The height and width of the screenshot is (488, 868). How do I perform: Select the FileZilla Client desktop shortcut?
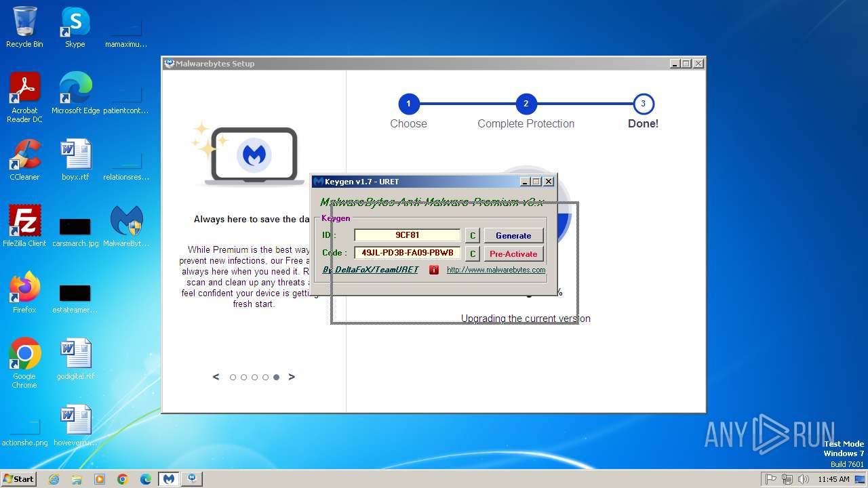(x=24, y=226)
